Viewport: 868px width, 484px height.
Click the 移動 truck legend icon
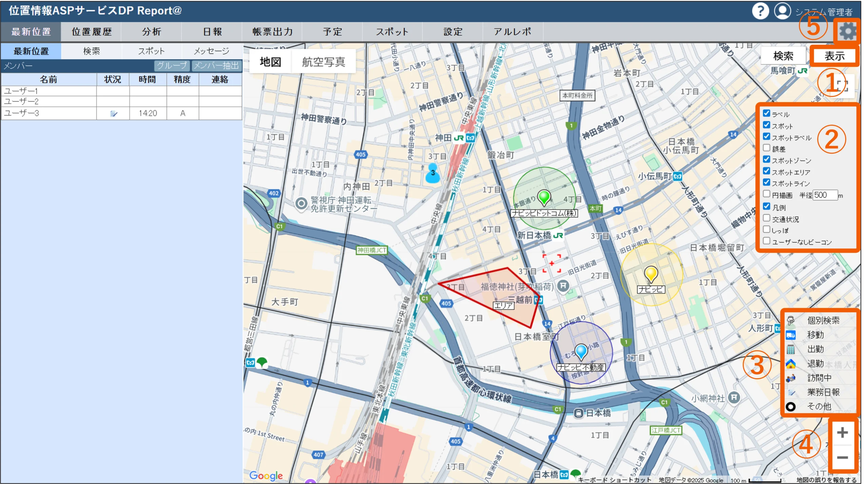click(790, 335)
